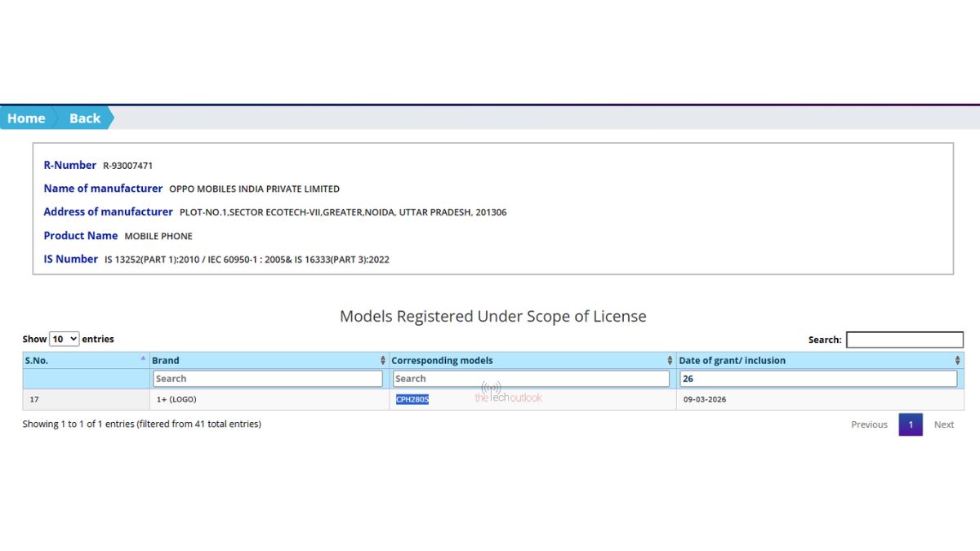Click the date filter field containing 26
This screenshot has height=551, width=980.
(817, 379)
